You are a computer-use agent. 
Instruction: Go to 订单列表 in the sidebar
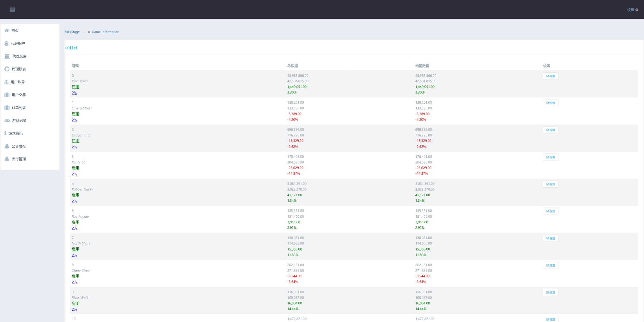click(19, 108)
